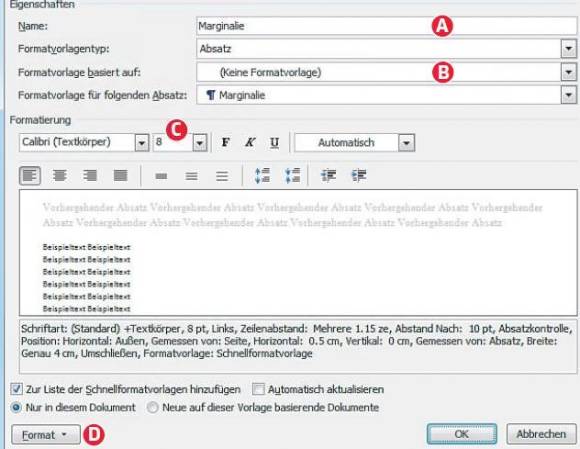The height and width of the screenshot is (449, 580).
Task: Open the Format menu button
Action: pos(45,435)
